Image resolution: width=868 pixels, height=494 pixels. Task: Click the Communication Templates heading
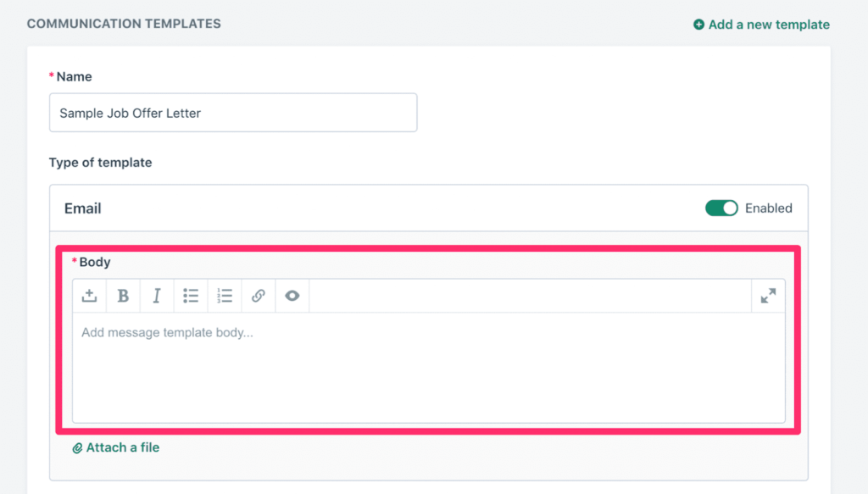point(124,24)
